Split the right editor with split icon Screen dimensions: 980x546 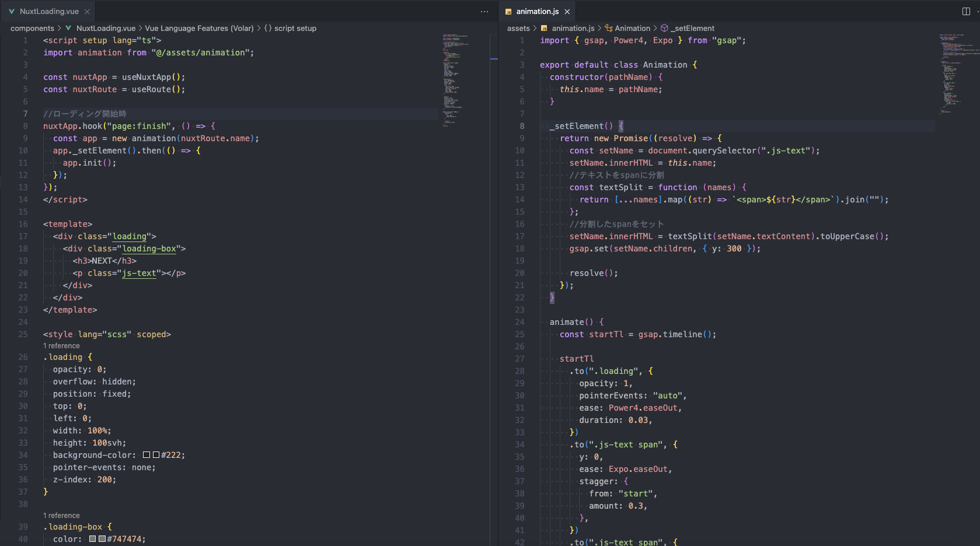966,12
